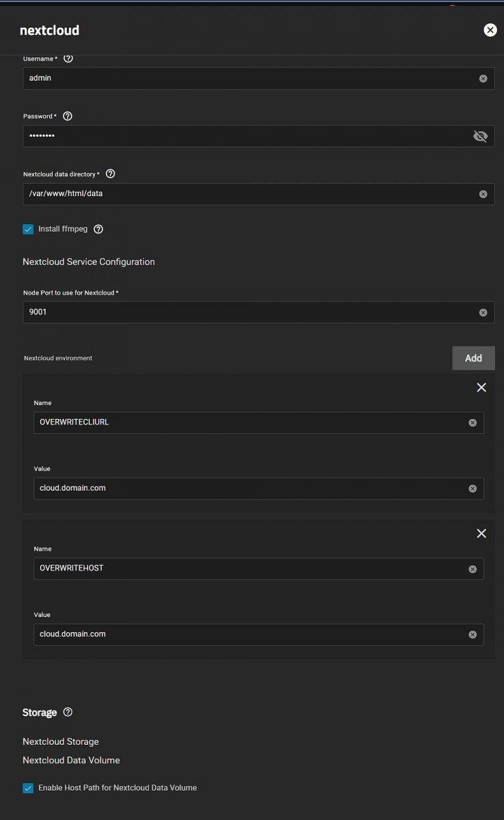Add a new Nextcloud environment variable
The height and width of the screenshot is (820, 504).
(473, 358)
